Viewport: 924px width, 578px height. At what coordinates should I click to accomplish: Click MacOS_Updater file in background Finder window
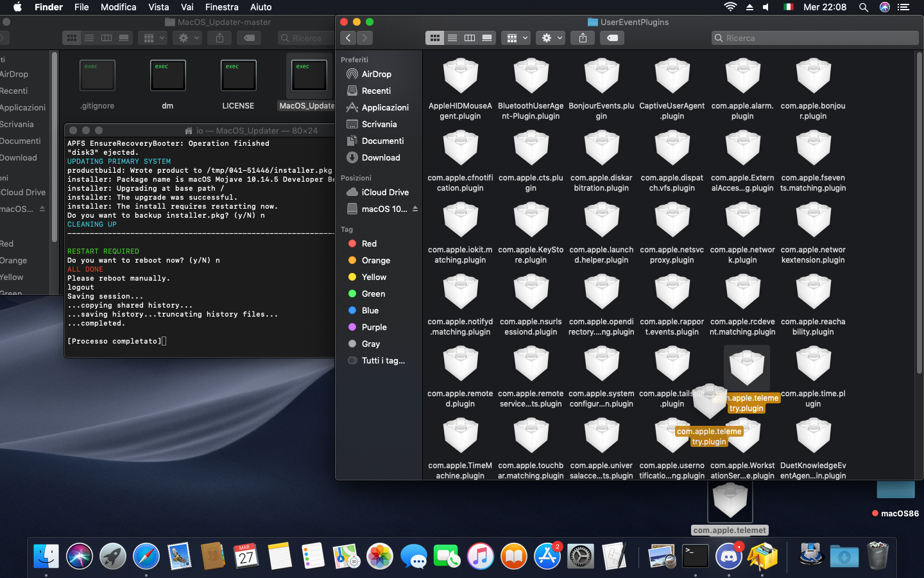(x=309, y=76)
